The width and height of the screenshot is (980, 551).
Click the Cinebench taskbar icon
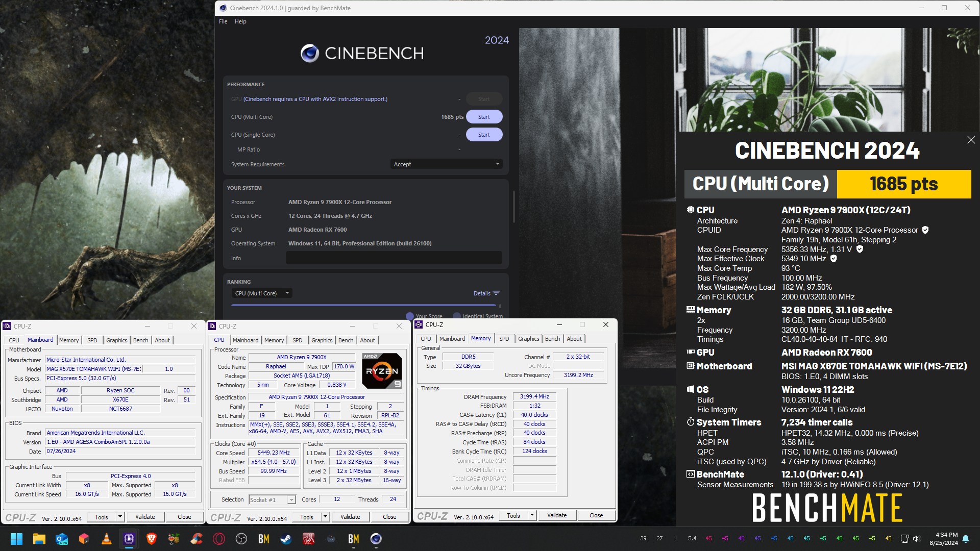click(376, 539)
